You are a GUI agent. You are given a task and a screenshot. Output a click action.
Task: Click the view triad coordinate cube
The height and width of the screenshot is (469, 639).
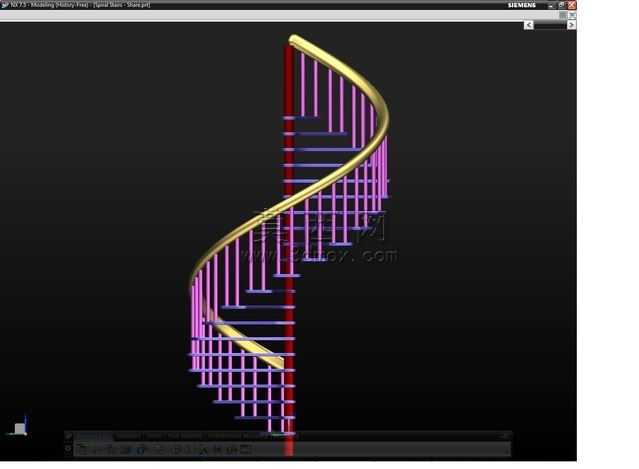coord(19,428)
